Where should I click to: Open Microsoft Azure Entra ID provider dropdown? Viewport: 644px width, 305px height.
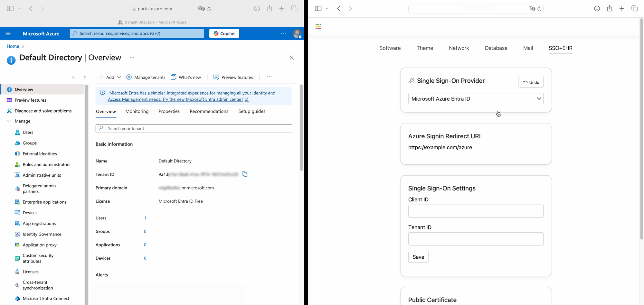point(476,99)
